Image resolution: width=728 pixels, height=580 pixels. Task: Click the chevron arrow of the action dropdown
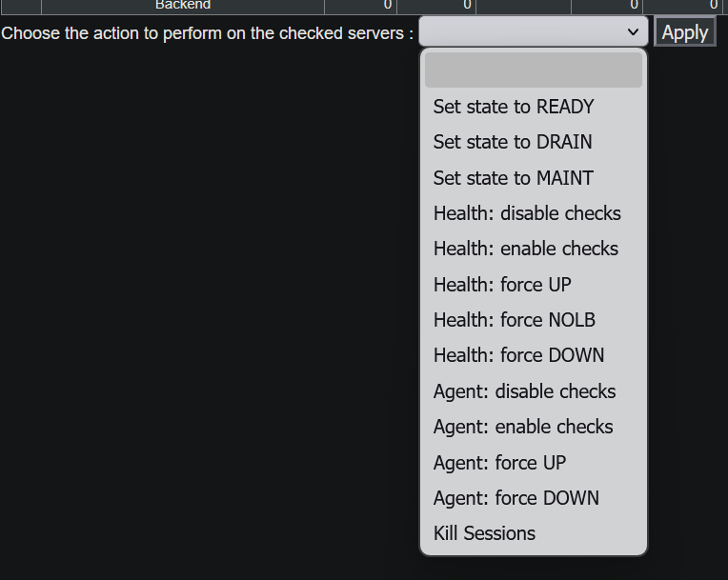[x=634, y=32]
